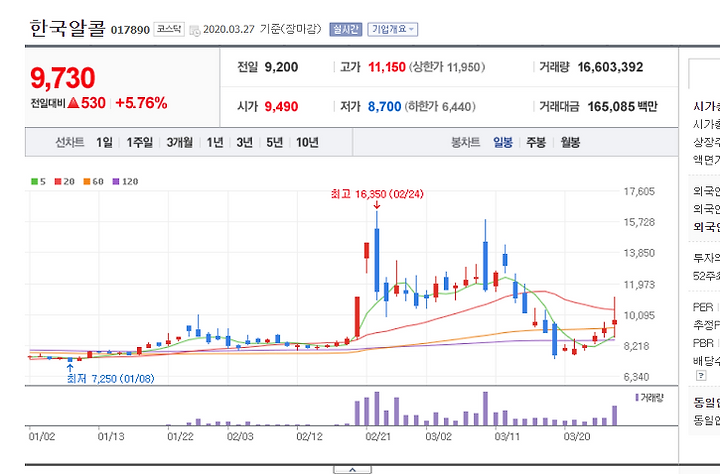
Task: Select the 3개월 line chart tab
Action: click(180, 143)
